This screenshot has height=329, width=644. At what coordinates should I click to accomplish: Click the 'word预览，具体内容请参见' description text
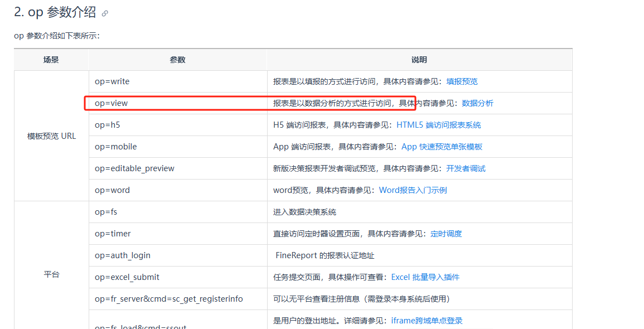click(x=326, y=190)
